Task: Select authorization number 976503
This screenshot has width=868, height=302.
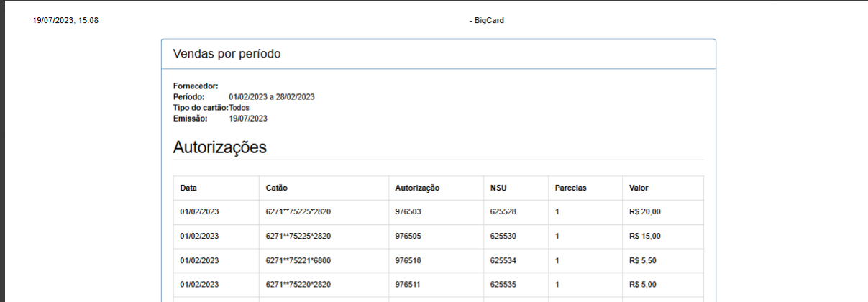Action: tap(408, 212)
